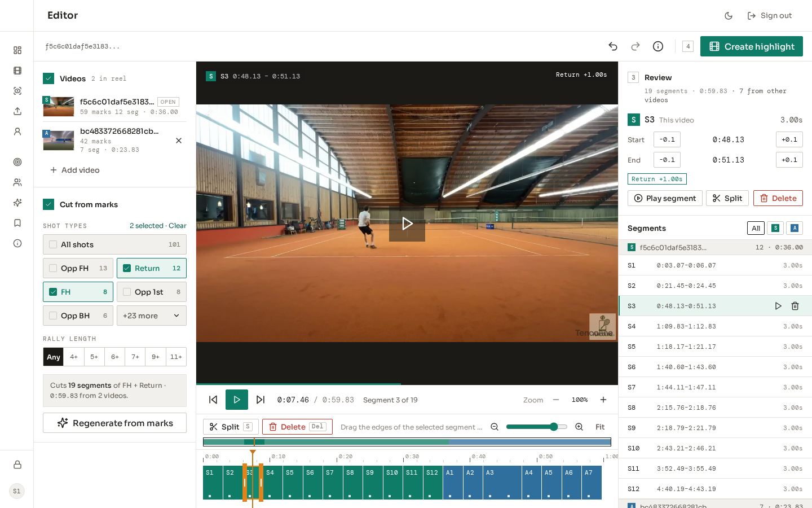The height and width of the screenshot is (508, 812).
Task: Click the green play button below the video
Action: pos(237,400)
